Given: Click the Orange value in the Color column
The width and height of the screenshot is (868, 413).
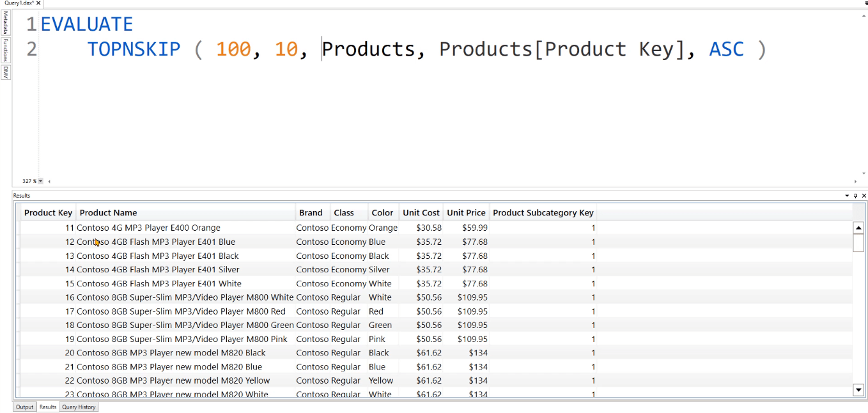Looking at the screenshot, I should (384, 228).
